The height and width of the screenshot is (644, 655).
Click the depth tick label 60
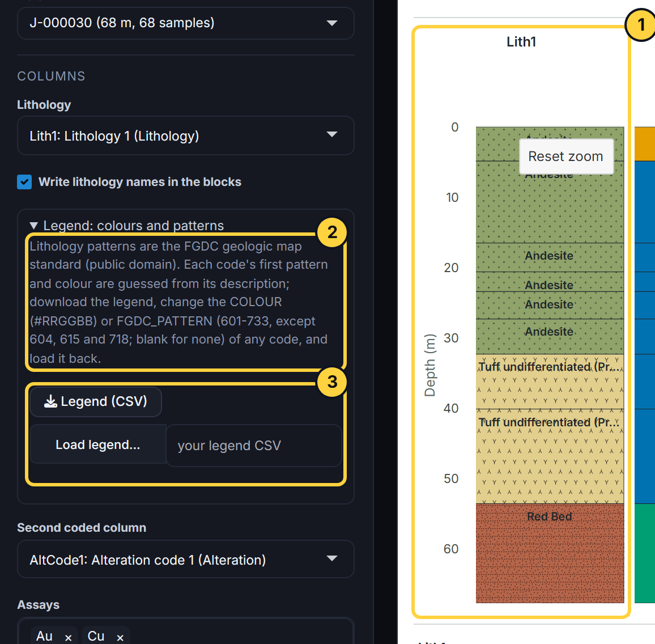pyautogui.click(x=451, y=549)
